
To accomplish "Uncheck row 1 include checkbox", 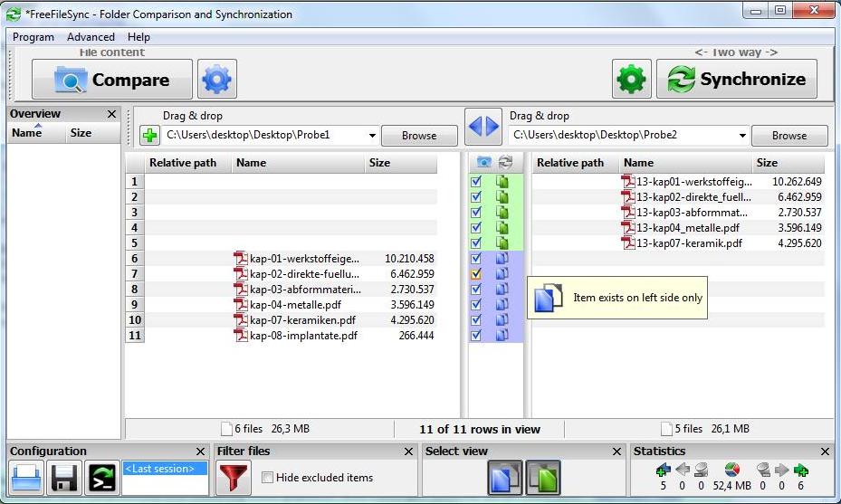I will click(476, 182).
